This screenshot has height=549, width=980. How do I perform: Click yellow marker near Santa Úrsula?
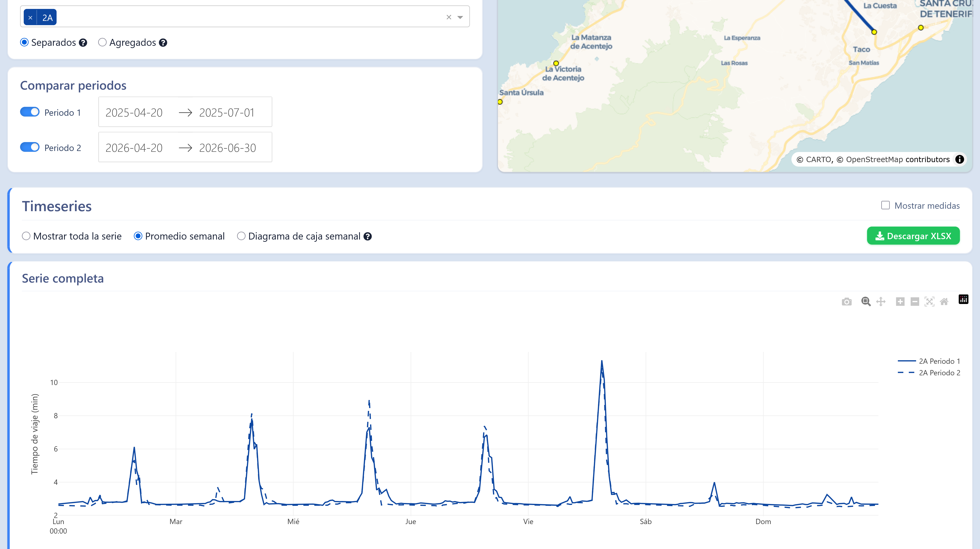click(x=500, y=102)
